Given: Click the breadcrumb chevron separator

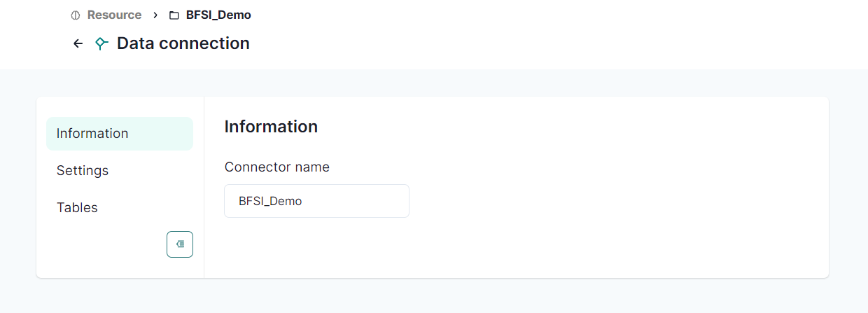Looking at the screenshot, I should point(155,15).
